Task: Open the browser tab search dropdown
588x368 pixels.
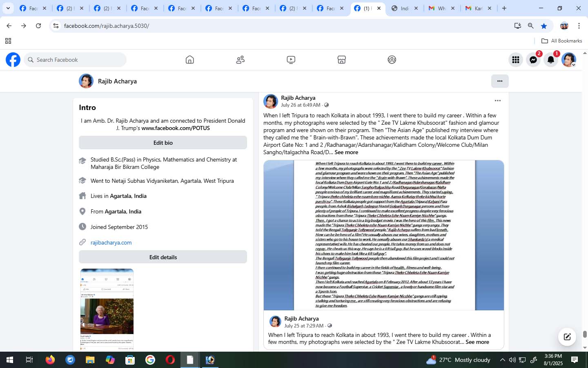Action: coord(8,8)
